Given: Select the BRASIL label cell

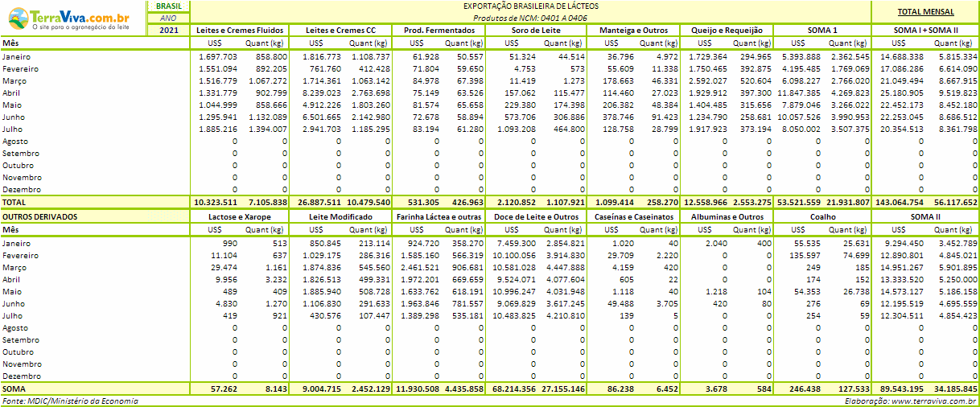Looking at the screenshot, I should (169, 6).
